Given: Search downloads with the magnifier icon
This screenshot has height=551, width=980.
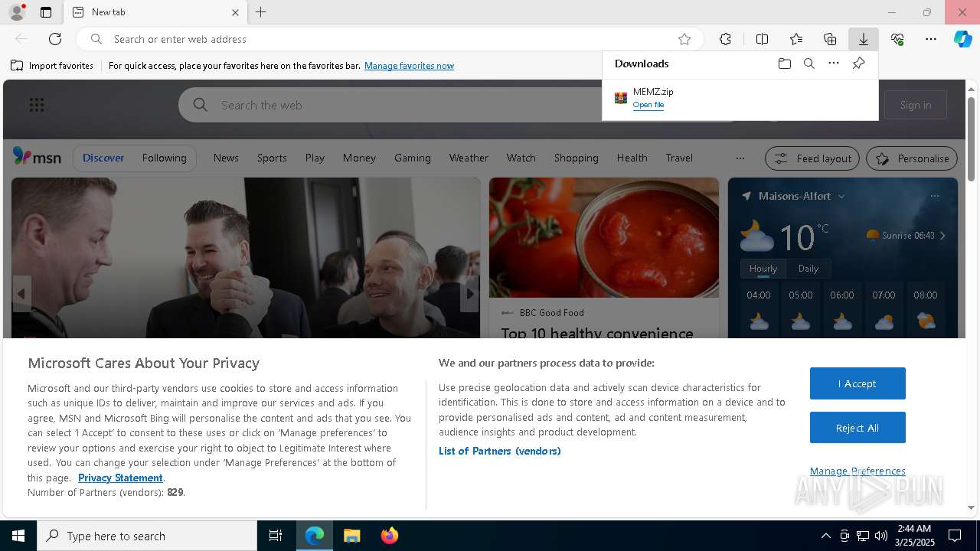Looking at the screenshot, I should (808, 64).
